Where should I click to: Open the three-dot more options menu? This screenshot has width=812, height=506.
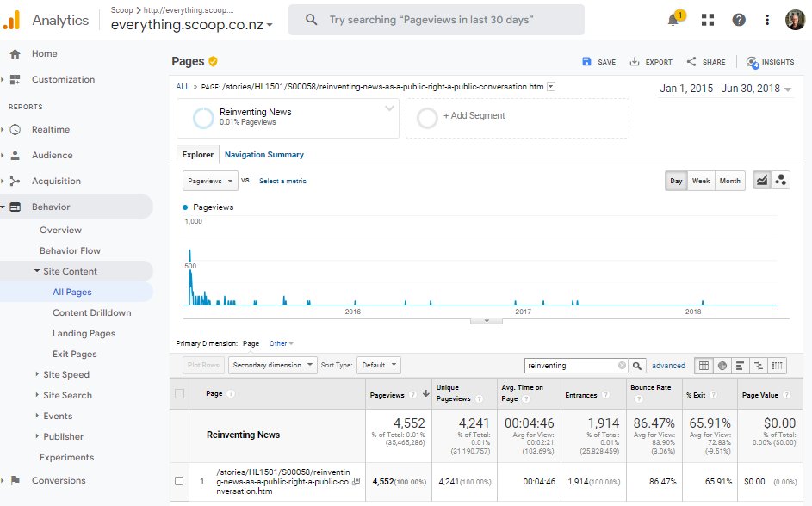[767, 20]
